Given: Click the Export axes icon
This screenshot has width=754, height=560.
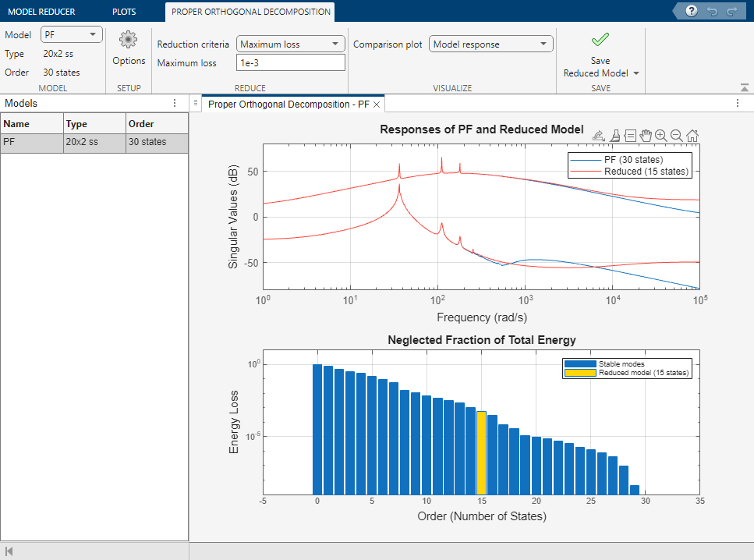Looking at the screenshot, I should 599,136.
